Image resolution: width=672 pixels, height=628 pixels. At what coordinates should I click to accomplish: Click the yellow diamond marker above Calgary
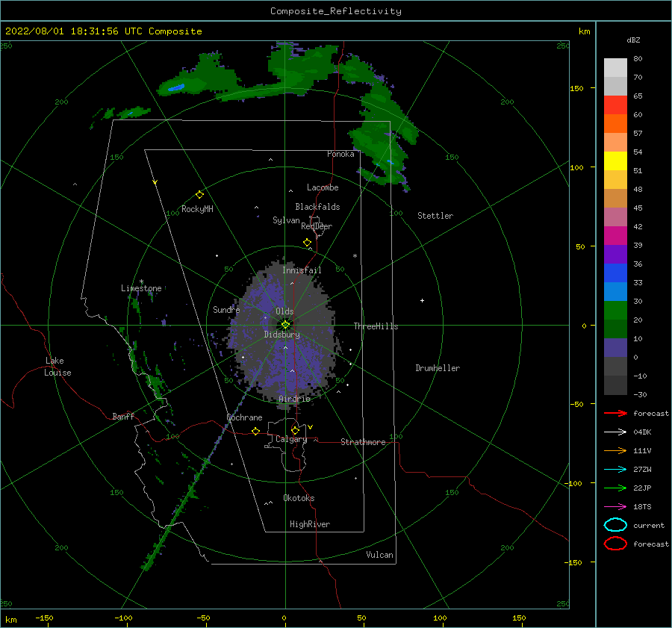pos(295,430)
